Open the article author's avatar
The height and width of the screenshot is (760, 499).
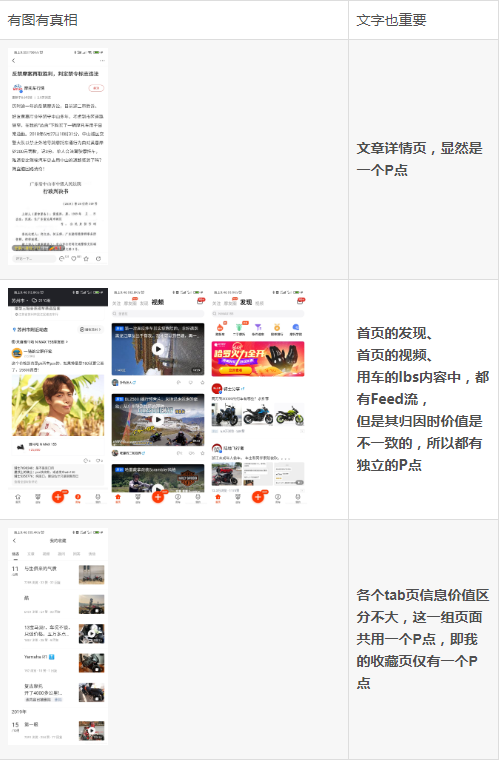[x=17, y=88]
